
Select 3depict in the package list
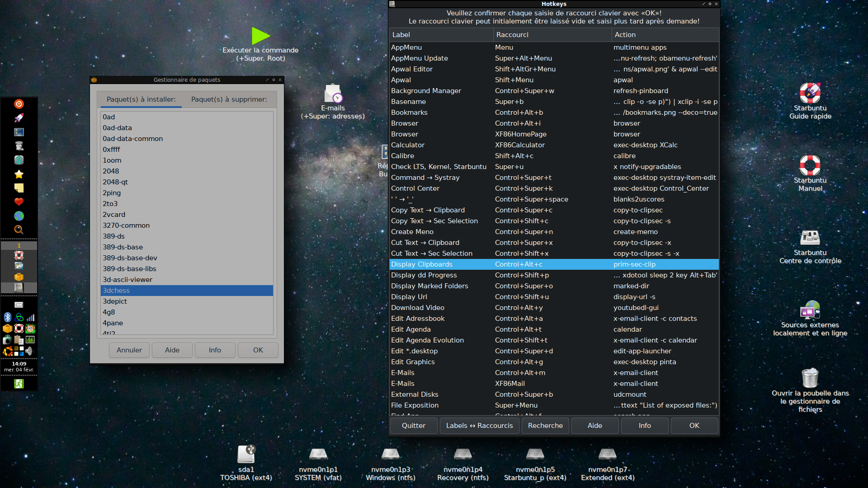(115, 301)
